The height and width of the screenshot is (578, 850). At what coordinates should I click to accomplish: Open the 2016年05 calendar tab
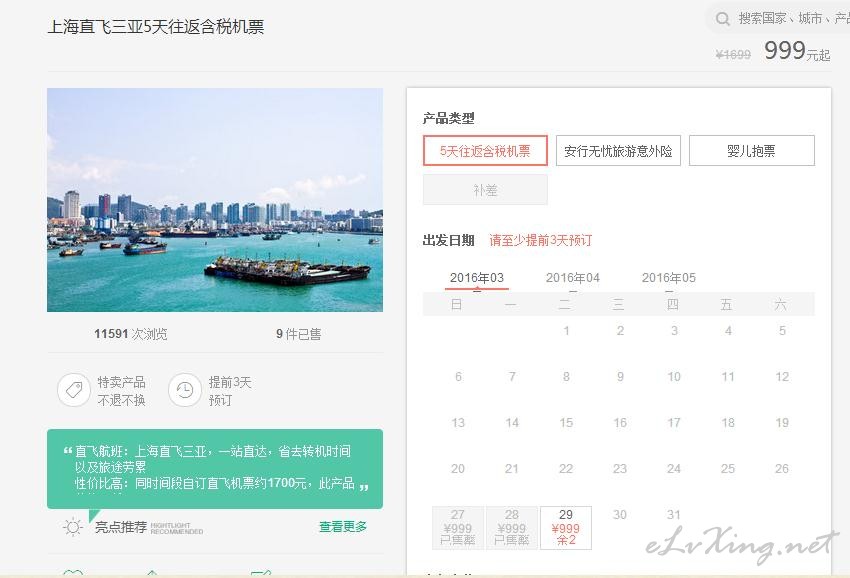point(669,278)
